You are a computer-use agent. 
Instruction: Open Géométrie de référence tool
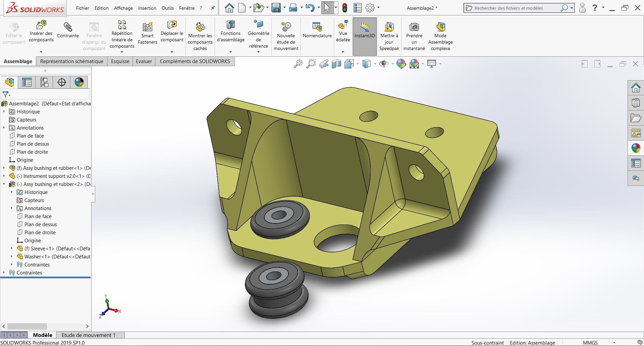(x=259, y=35)
